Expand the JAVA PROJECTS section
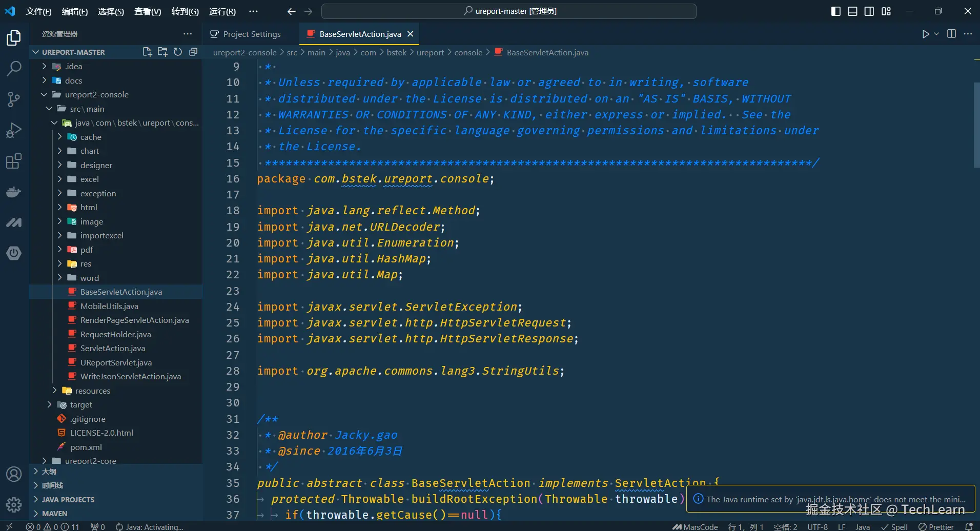980x531 pixels. [68, 499]
